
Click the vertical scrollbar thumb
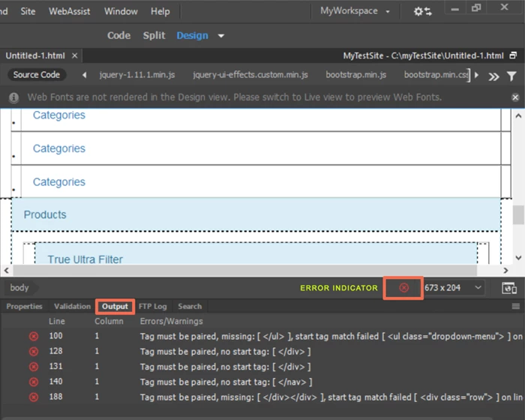(518, 215)
